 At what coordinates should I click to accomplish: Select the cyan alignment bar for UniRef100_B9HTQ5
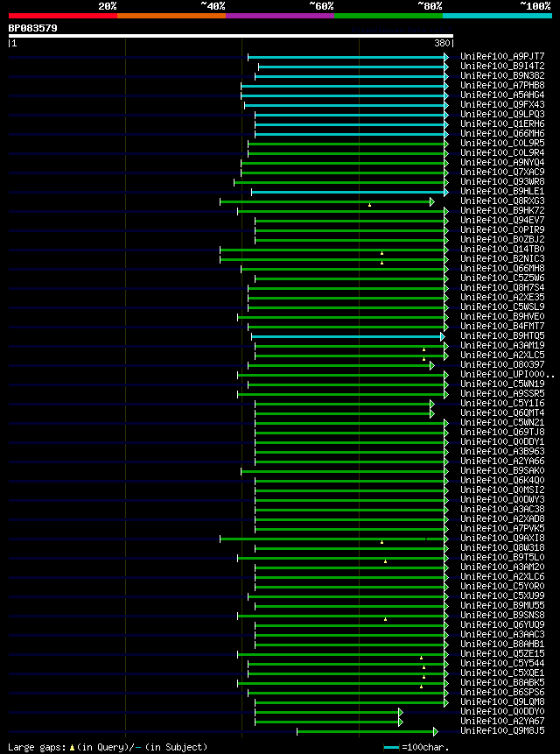click(347, 336)
